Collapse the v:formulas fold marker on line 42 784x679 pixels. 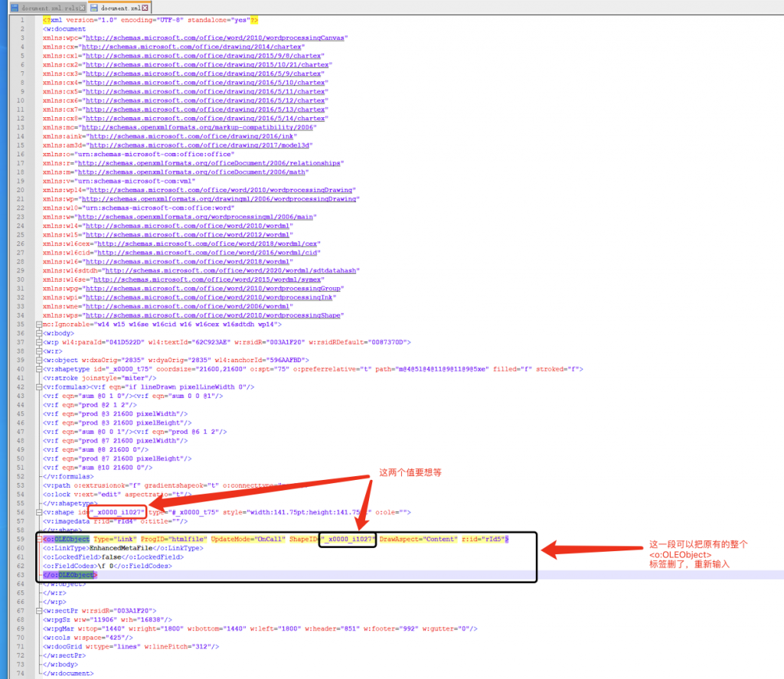click(39, 387)
